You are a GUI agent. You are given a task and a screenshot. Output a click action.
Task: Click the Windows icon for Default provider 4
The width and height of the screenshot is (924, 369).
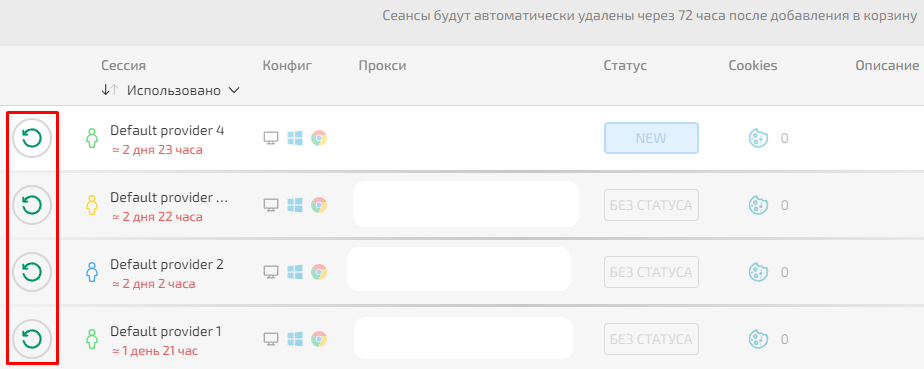point(294,139)
